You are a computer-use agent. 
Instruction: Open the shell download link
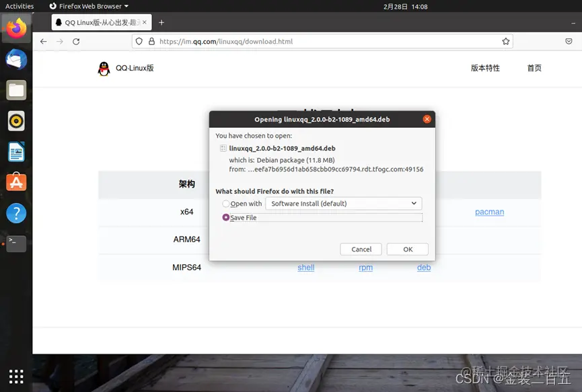(x=306, y=268)
